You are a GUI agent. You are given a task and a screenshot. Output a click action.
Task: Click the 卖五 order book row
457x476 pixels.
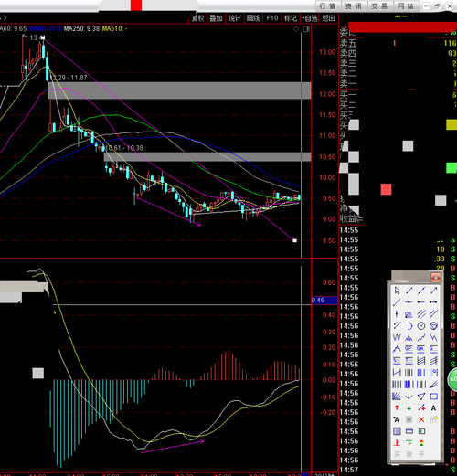(398, 43)
